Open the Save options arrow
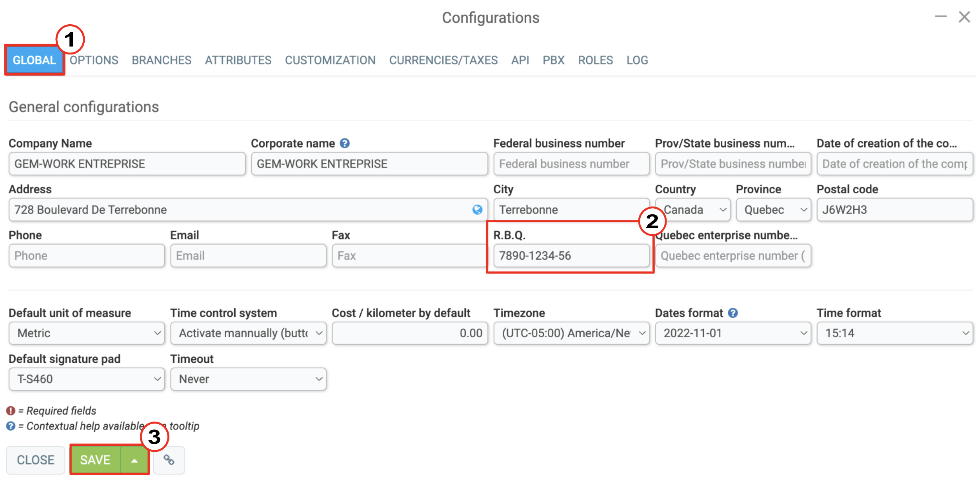This screenshot has height=482, width=980. [x=134, y=460]
